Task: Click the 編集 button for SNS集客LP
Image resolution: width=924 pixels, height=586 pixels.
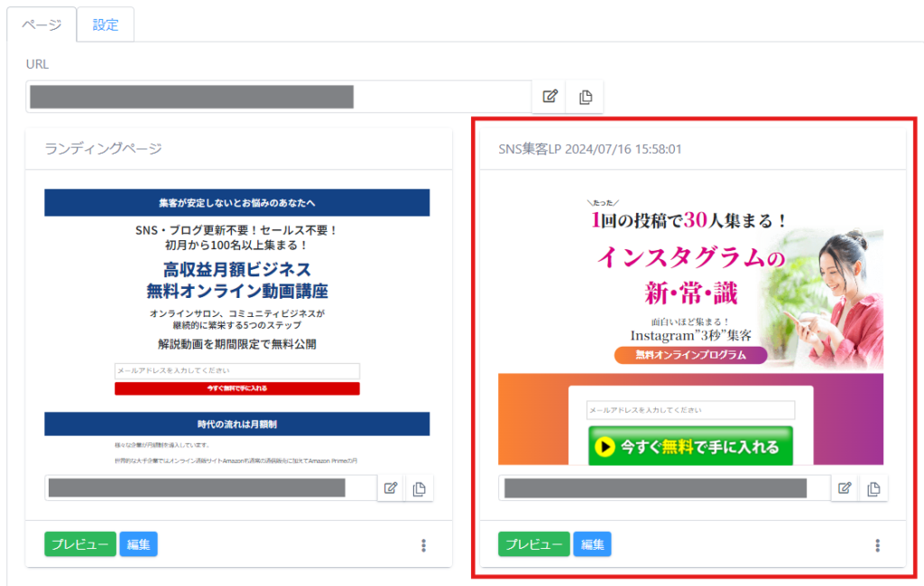Action: [592, 544]
